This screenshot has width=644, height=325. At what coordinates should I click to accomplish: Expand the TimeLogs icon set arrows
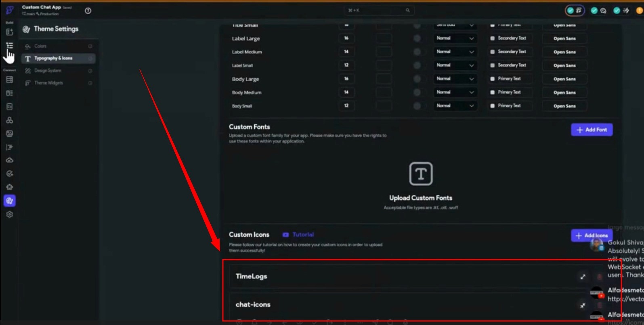583,277
